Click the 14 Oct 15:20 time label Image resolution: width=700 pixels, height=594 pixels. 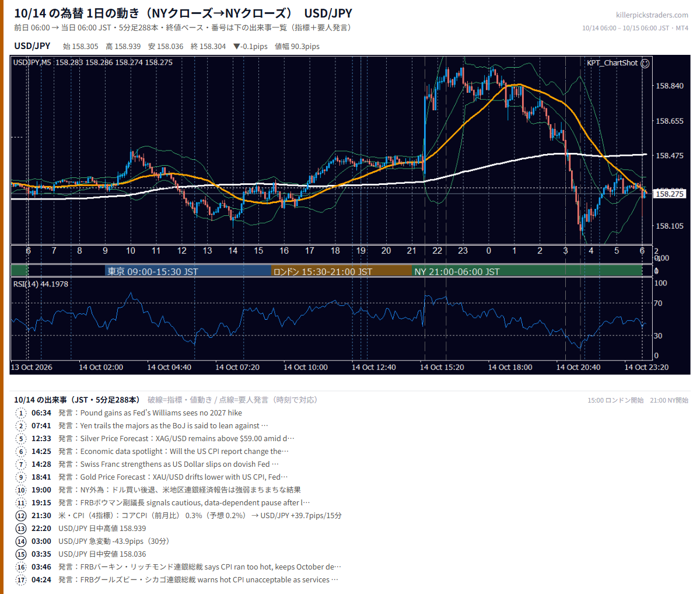(442, 368)
